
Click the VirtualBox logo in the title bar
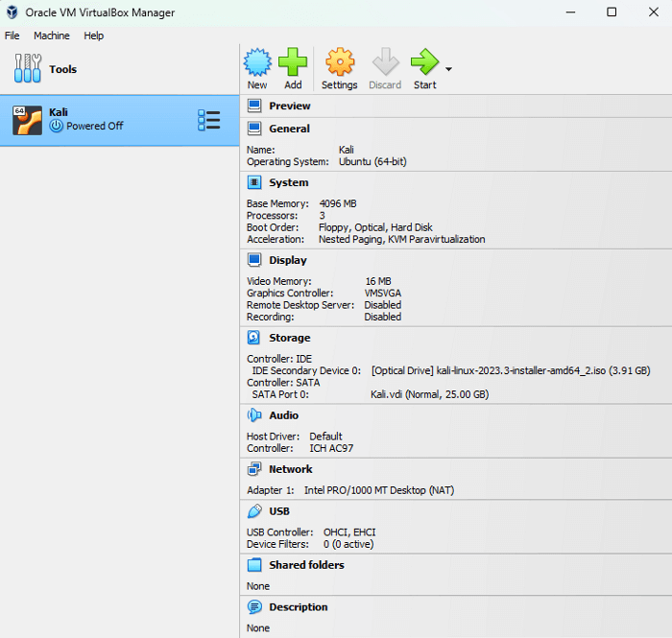(12, 12)
